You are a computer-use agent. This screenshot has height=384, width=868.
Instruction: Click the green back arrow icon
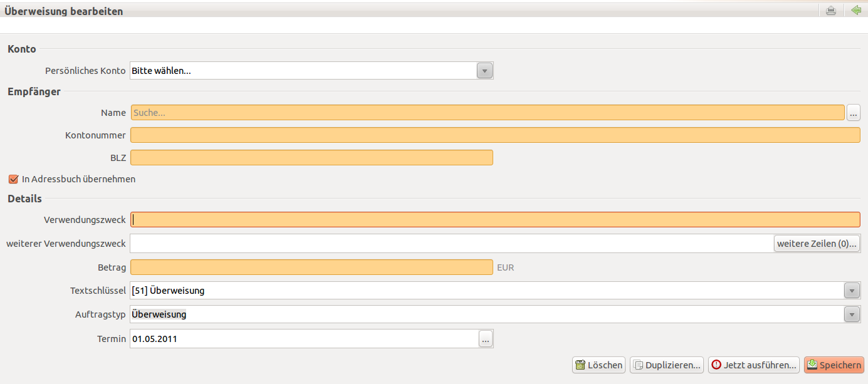click(x=856, y=11)
